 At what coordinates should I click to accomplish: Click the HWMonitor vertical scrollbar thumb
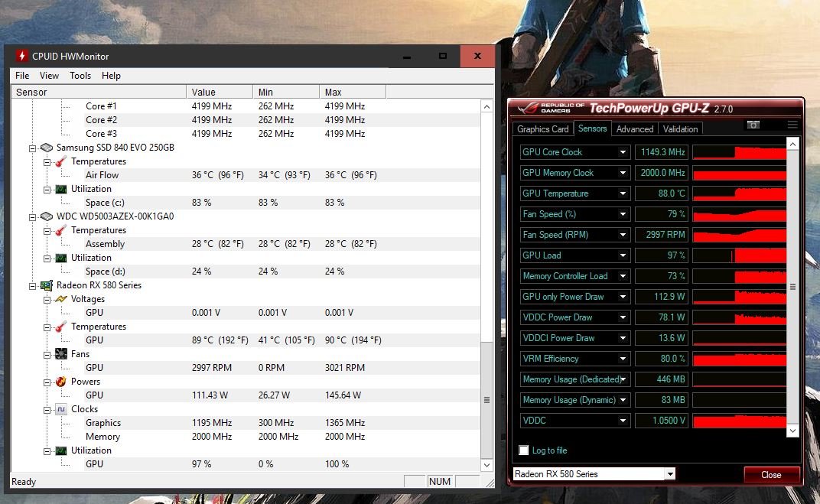pos(486,399)
